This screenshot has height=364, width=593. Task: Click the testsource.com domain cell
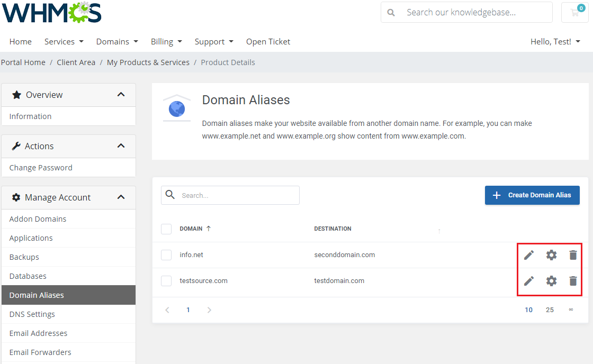203,281
